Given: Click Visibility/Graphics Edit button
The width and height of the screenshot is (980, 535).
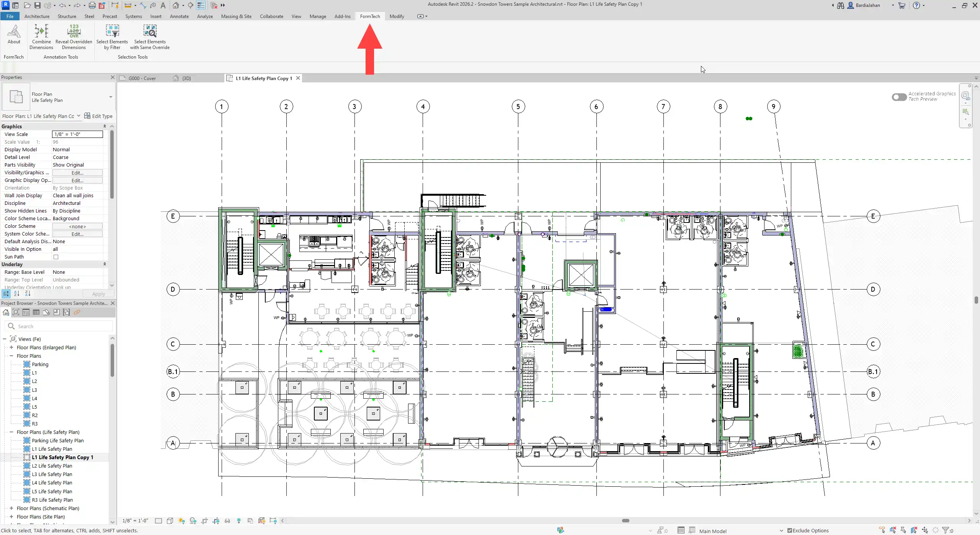Looking at the screenshot, I should pos(77,173).
